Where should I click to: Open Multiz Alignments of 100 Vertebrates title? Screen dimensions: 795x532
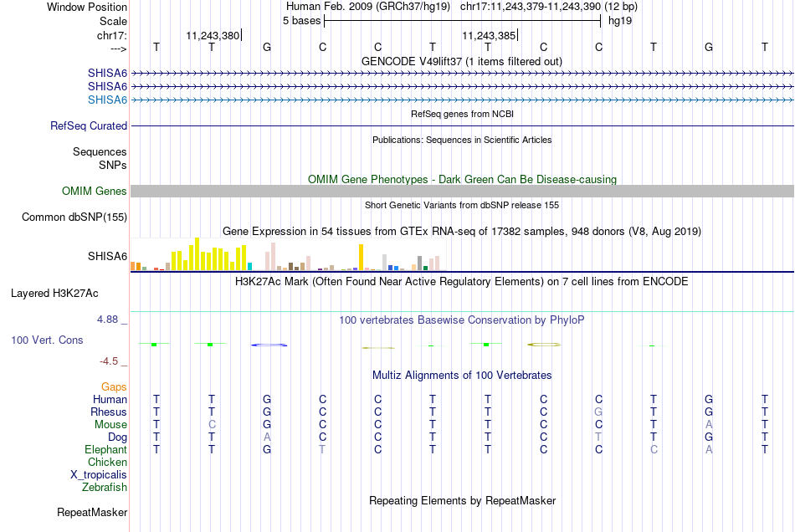[x=462, y=375]
